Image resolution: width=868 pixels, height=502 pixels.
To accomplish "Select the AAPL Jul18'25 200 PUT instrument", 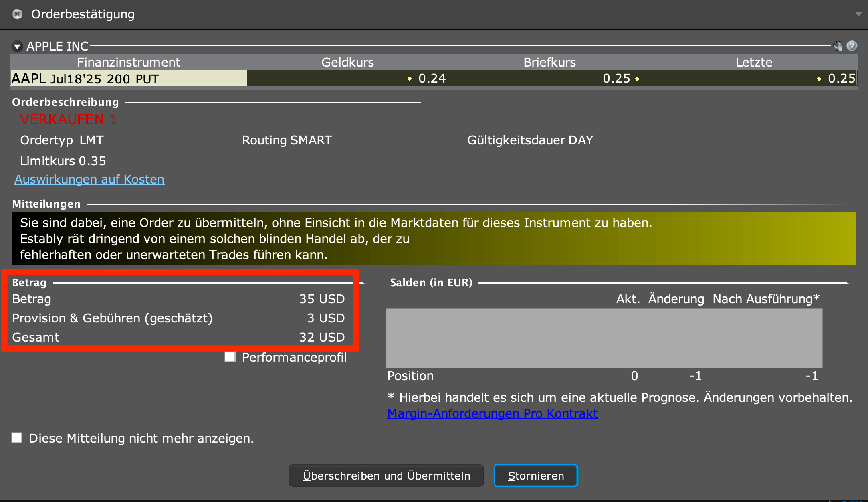I will [x=84, y=79].
